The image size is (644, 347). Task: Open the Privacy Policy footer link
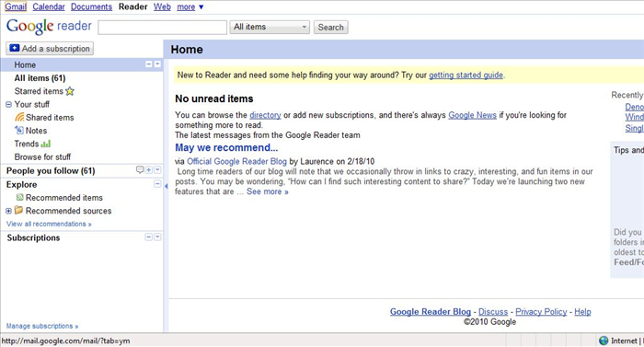point(541,312)
